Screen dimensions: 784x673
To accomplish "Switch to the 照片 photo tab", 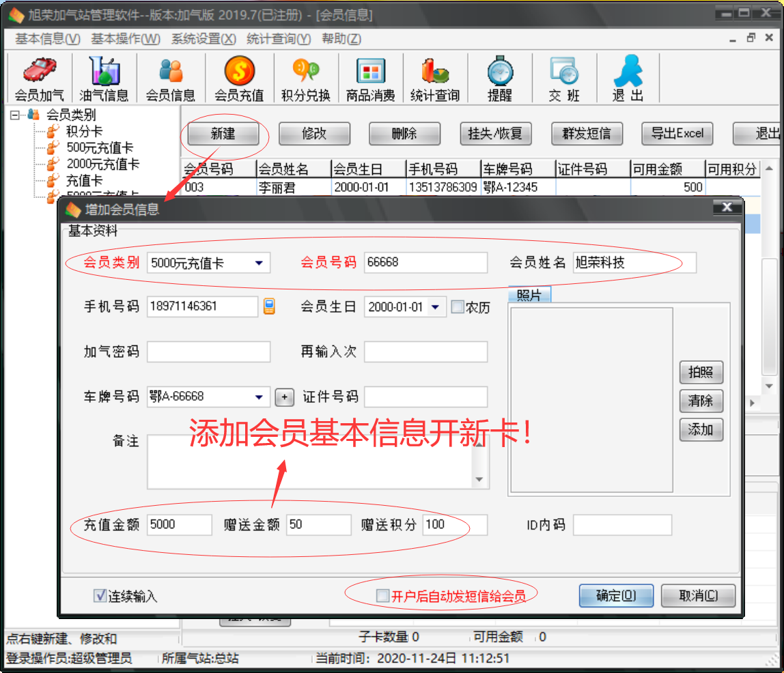I will pos(529,295).
